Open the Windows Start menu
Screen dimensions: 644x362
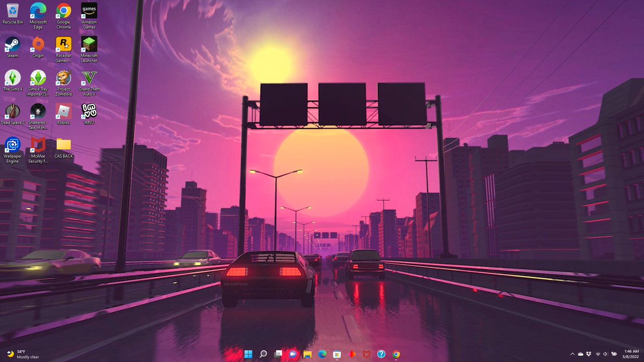coord(248,354)
